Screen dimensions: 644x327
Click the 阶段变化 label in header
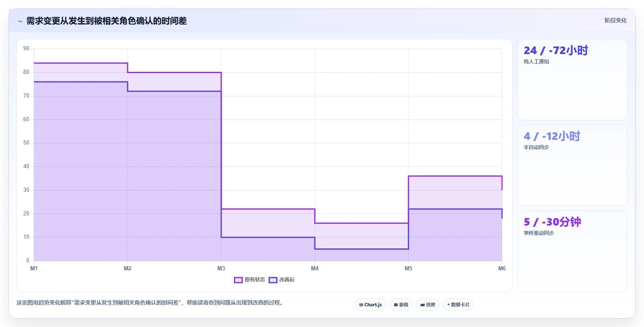tap(616, 20)
